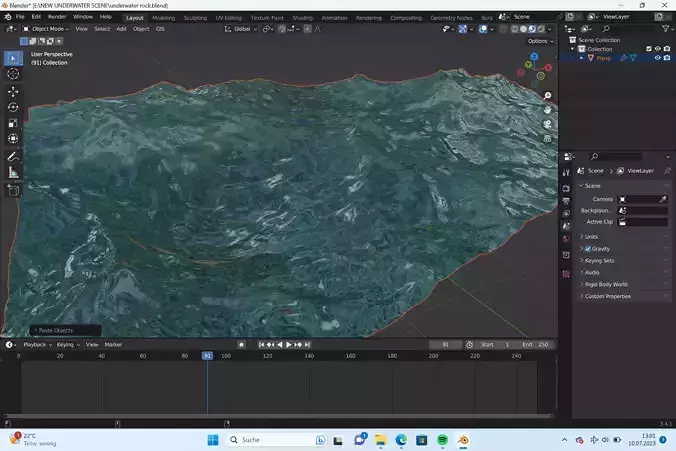Viewport: 676px width, 451px height.
Task: Open the Scene properties tab
Action: coord(566,226)
